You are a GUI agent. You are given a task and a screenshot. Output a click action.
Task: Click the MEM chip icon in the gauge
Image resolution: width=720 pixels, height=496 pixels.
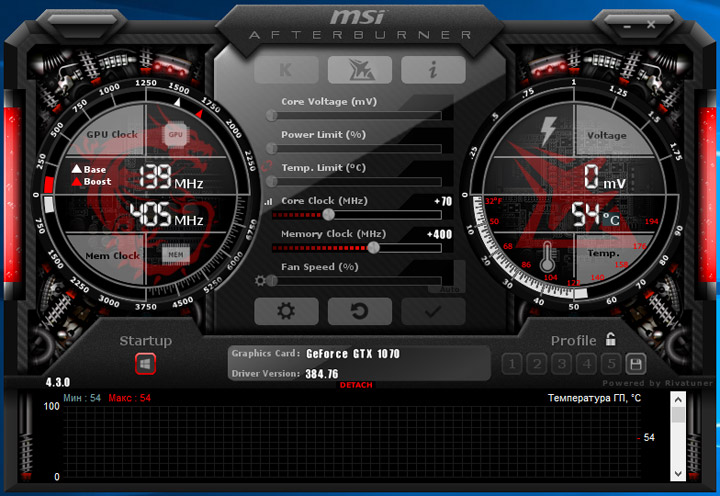point(176,255)
